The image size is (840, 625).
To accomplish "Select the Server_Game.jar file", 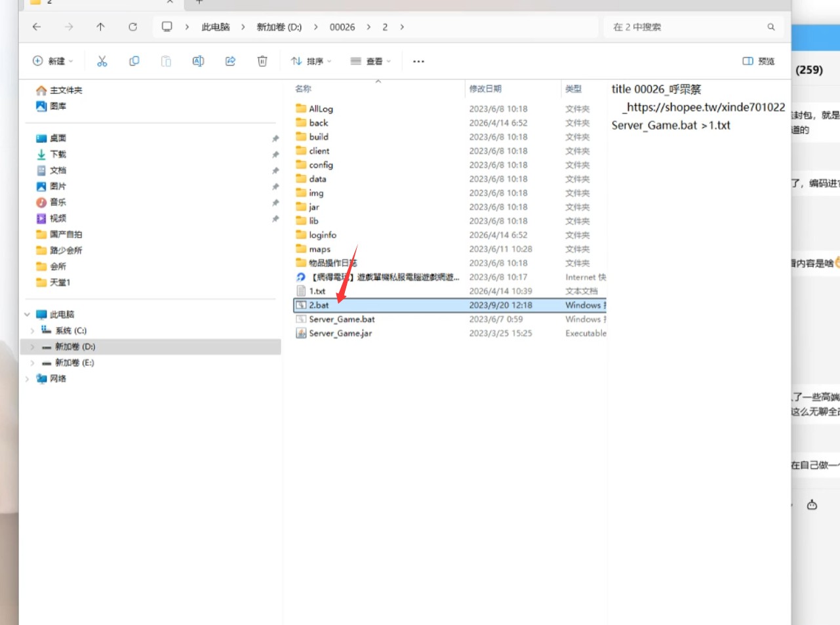I will [x=340, y=333].
